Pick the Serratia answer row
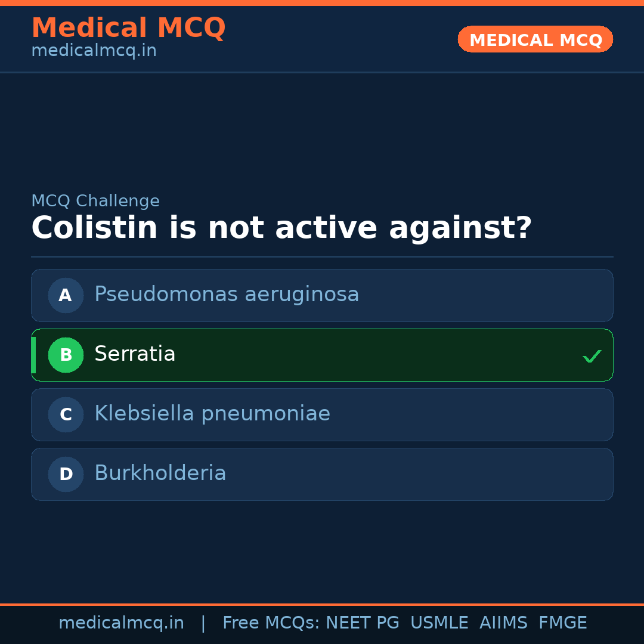 [x=322, y=355]
